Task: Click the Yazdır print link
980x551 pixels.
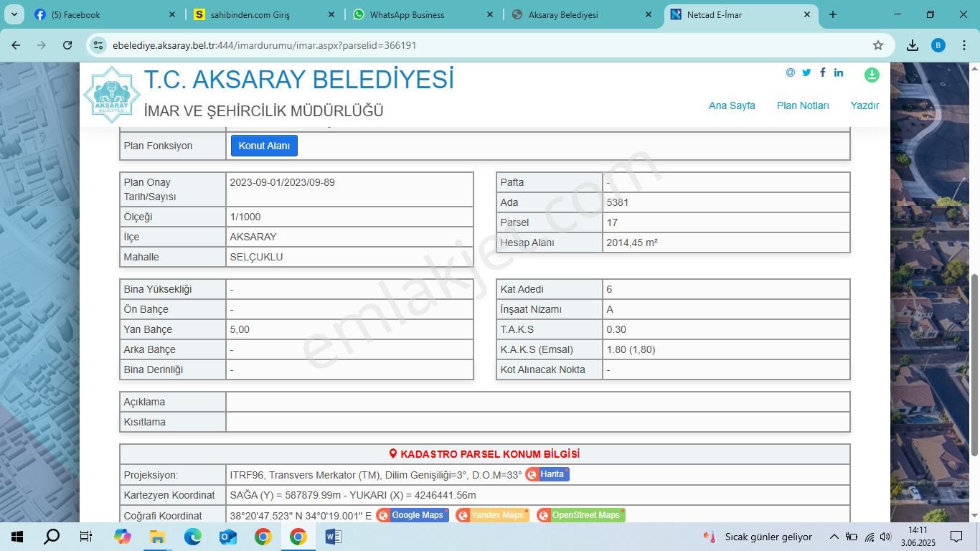Action: [864, 105]
